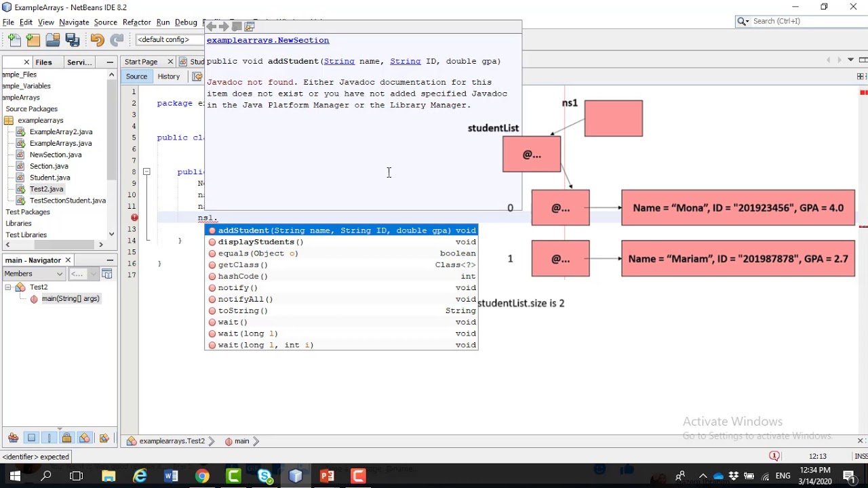Click the New File toolbar icon
868x488 pixels.
(x=14, y=40)
